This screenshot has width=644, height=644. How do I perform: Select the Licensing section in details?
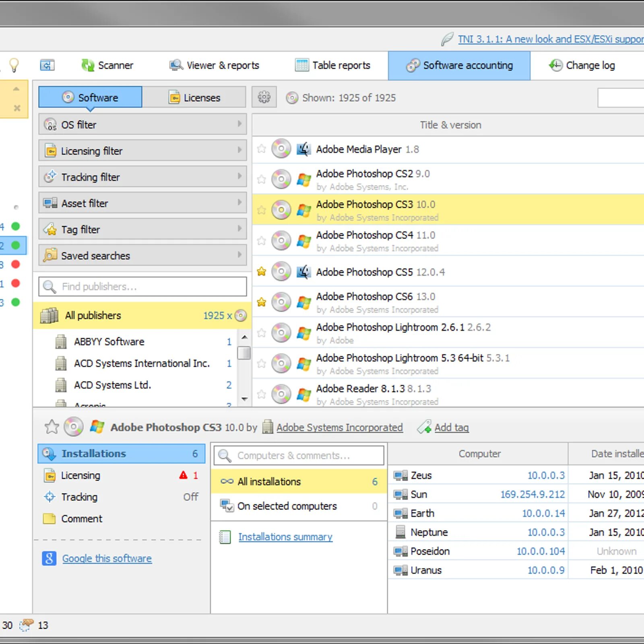(121, 475)
